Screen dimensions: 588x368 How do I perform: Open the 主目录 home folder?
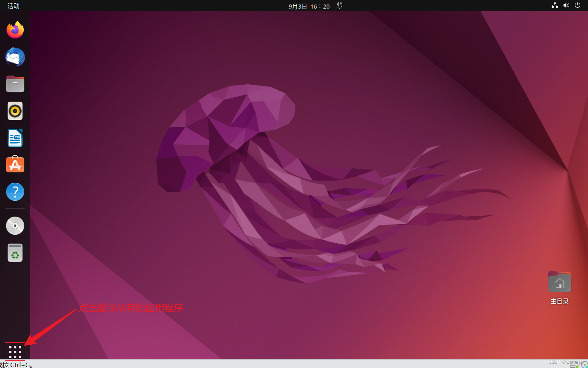(559, 288)
